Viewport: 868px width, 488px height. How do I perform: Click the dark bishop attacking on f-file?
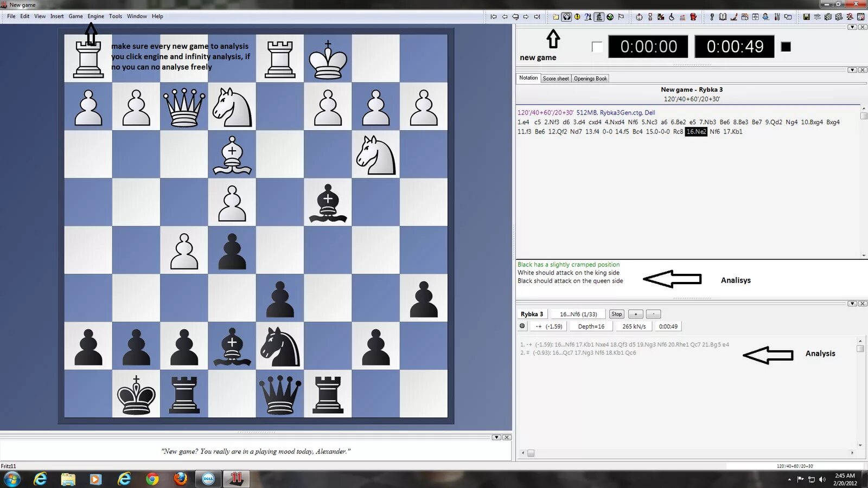tap(328, 203)
